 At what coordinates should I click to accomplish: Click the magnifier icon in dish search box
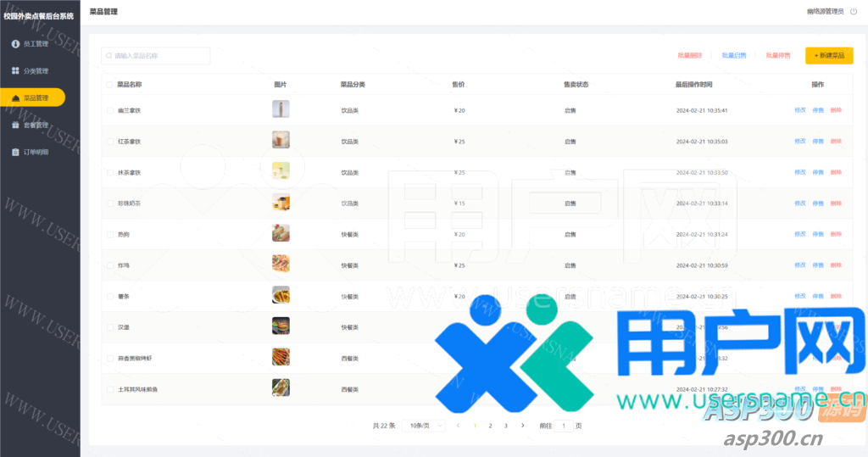pos(108,56)
